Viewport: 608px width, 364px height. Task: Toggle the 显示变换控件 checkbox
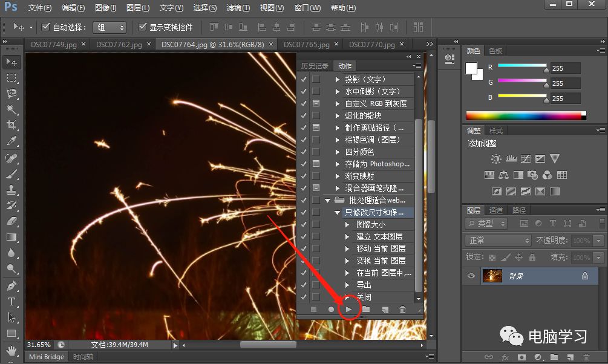pyautogui.click(x=142, y=27)
